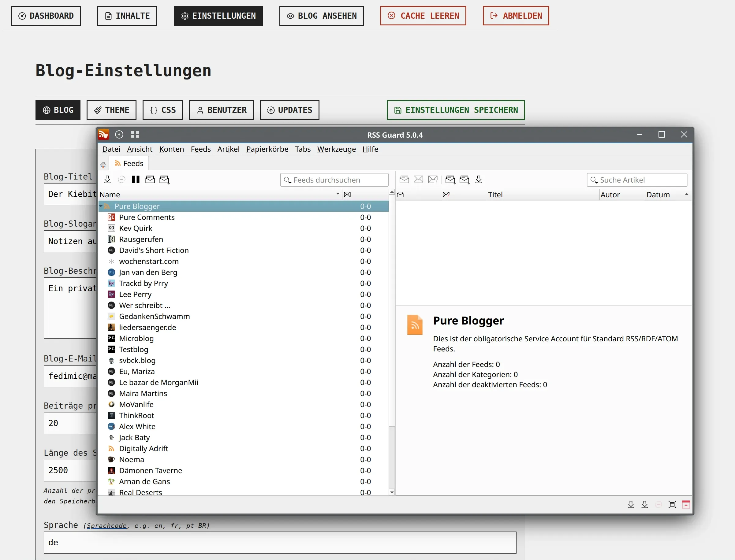
Task: Click the four-squares icon in title bar
Action: pyautogui.click(x=135, y=135)
